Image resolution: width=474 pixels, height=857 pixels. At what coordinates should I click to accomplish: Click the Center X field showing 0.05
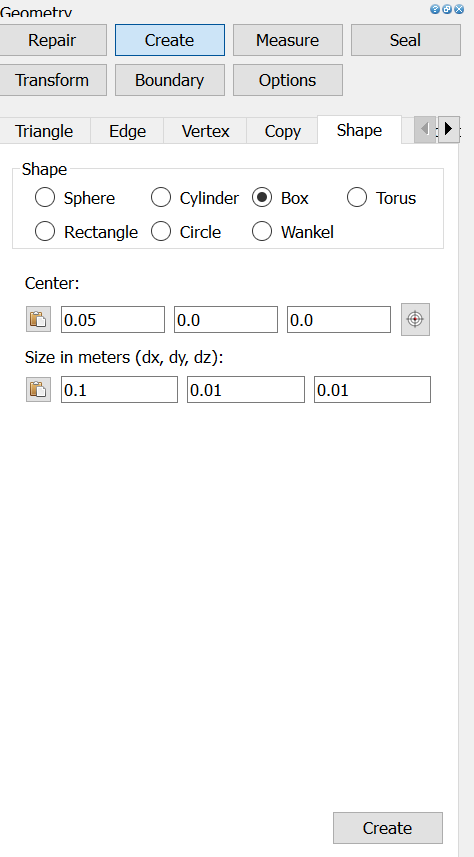[x=113, y=320]
